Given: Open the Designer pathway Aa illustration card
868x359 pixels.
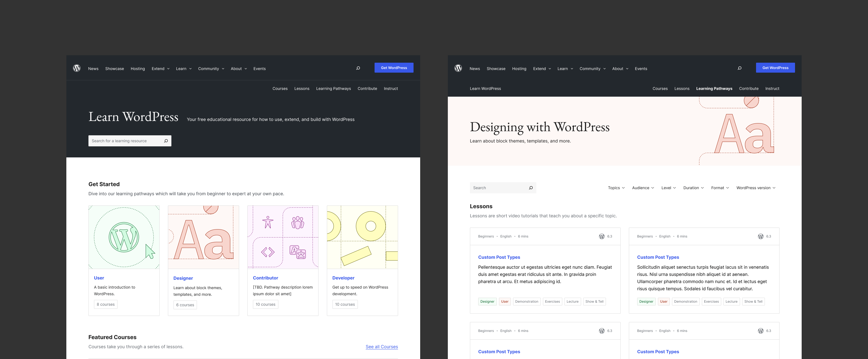Looking at the screenshot, I should coord(203,237).
